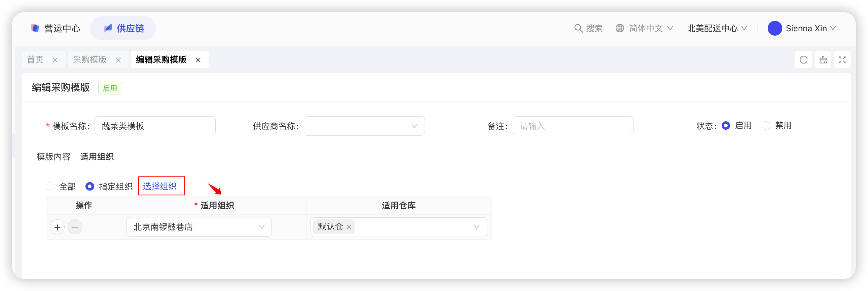Click the fullscreen expand icon

tap(842, 60)
